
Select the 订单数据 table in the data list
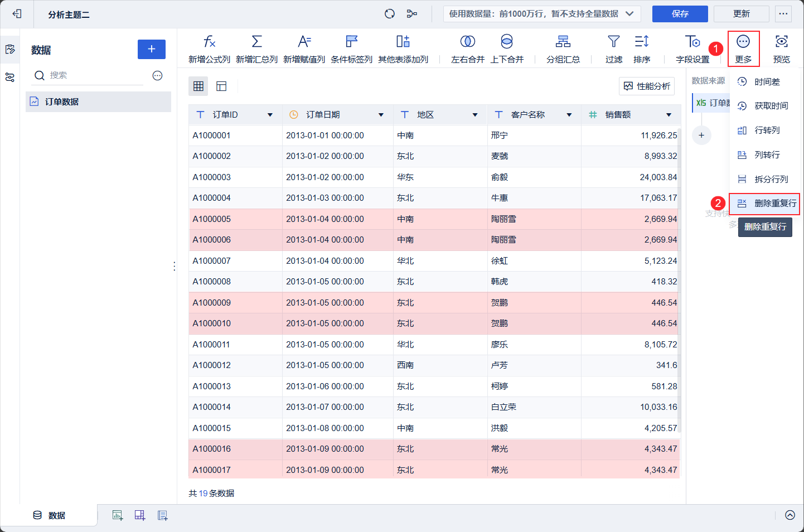[98, 101]
